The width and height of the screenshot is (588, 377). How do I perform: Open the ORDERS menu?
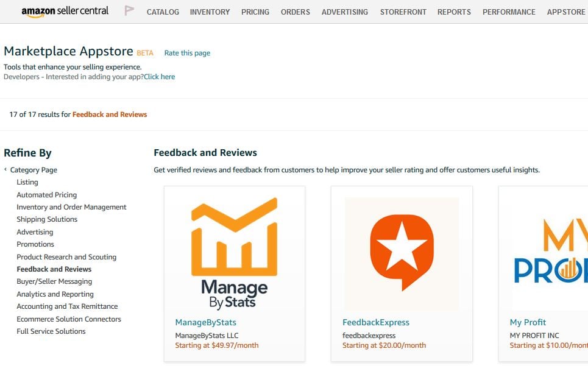pyautogui.click(x=295, y=12)
